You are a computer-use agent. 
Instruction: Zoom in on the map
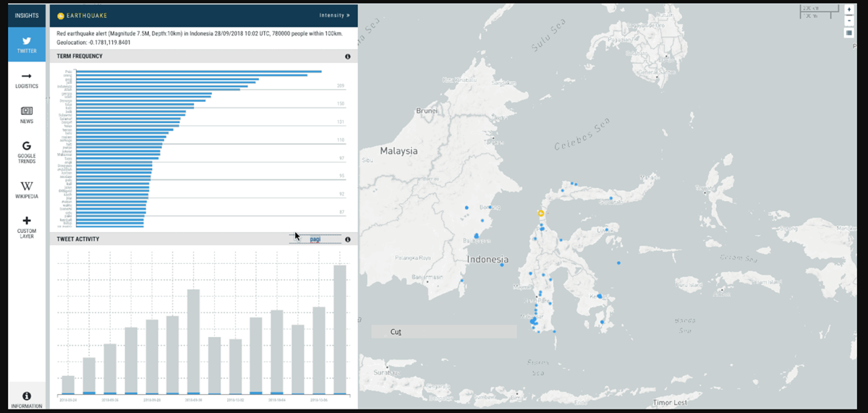tap(848, 10)
